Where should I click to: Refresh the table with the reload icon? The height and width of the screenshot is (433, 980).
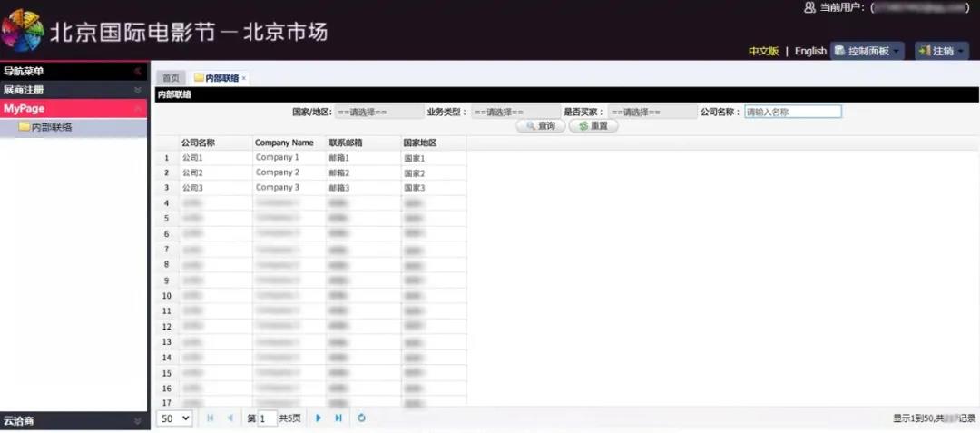[361, 418]
